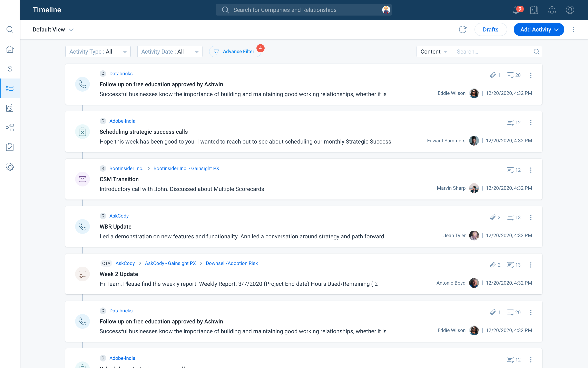Open the community people icon in header
The height and width of the screenshot is (368, 588).
click(x=552, y=10)
